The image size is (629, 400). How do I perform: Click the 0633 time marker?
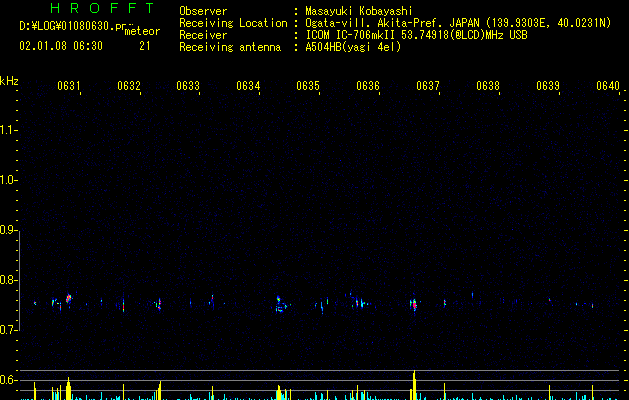[188, 85]
